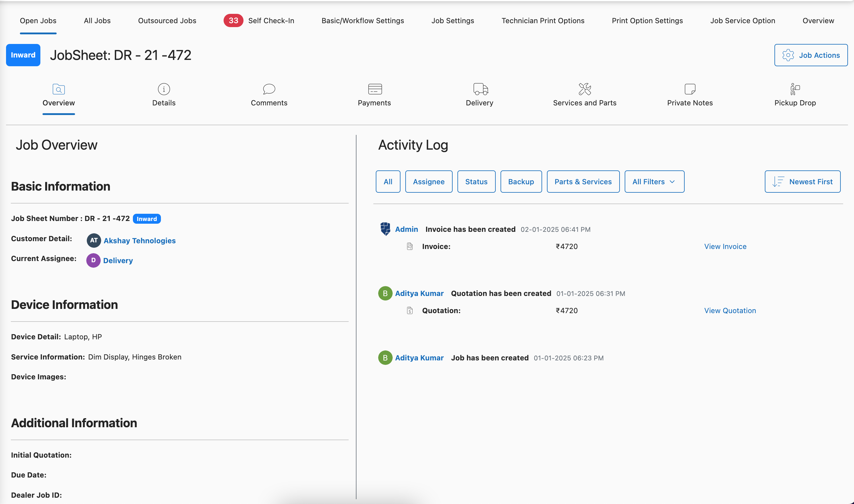This screenshot has height=504, width=854.
Task: Open Services and Parts tools icon
Action: click(585, 89)
